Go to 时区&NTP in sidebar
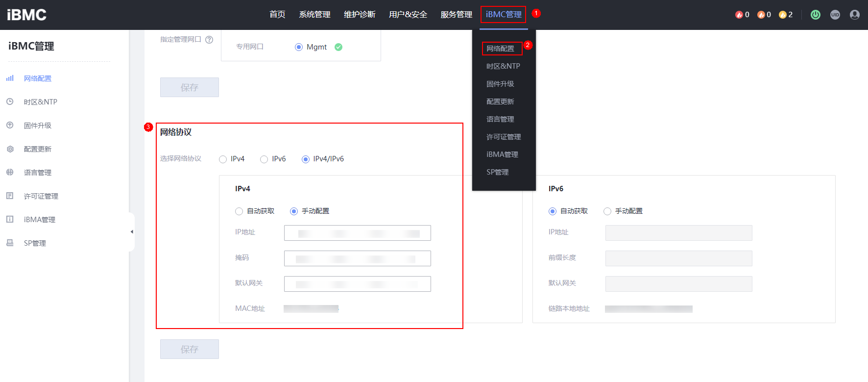This screenshot has width=868, height=382. tap(41, 102)
